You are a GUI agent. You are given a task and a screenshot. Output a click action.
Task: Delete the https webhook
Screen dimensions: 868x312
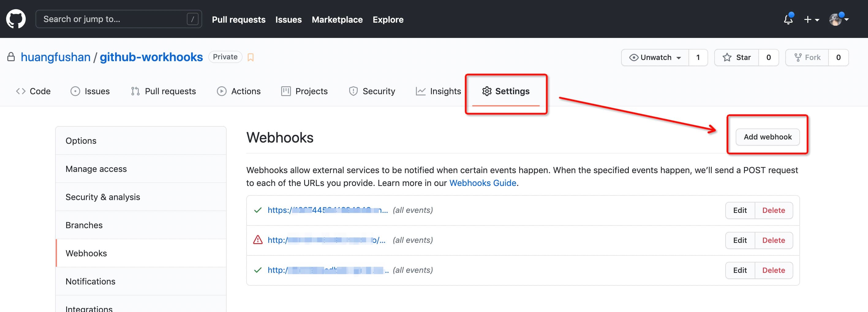[774, 210]
